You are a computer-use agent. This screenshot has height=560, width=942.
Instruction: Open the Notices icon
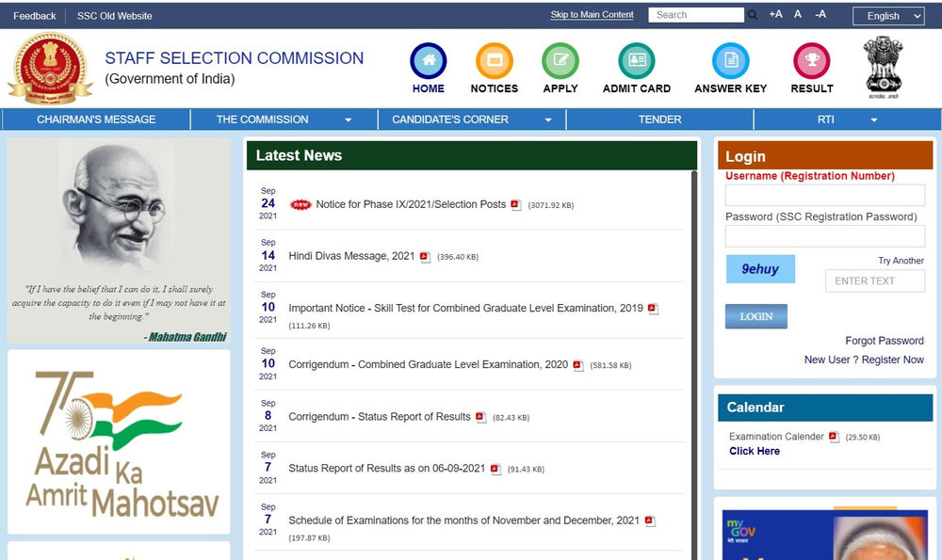tap(494, 60)
